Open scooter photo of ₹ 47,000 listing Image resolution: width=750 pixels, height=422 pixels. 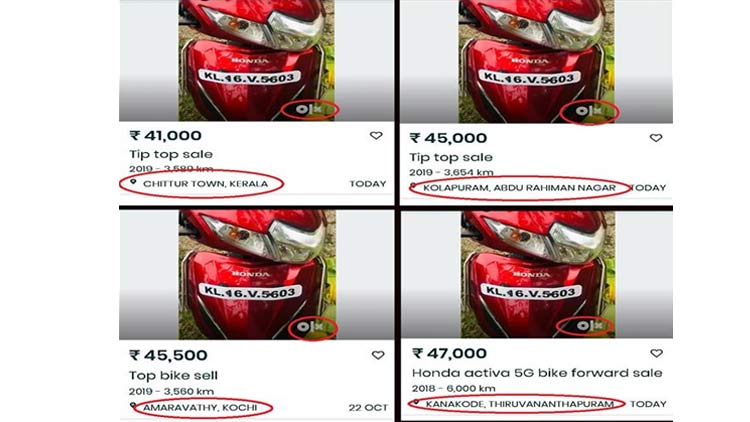click(538, 275)
